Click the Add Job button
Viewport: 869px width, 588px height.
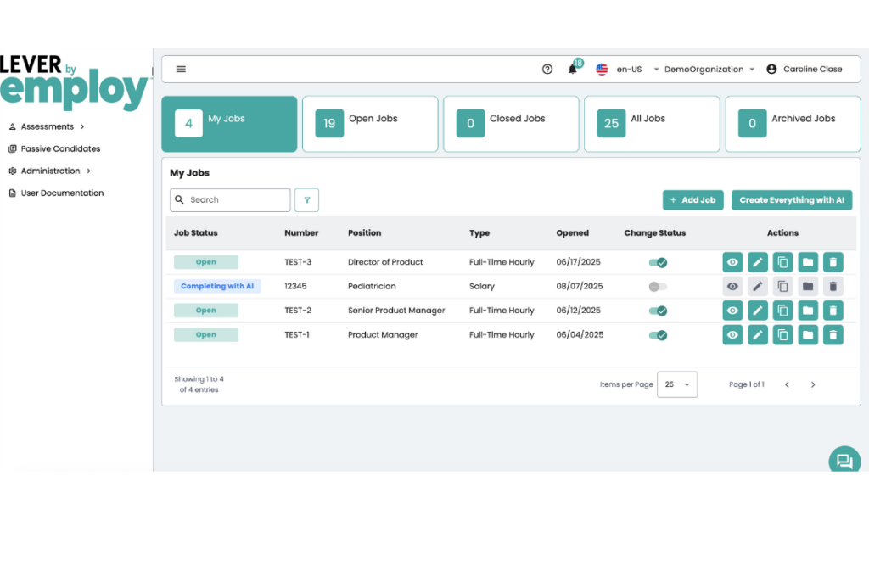pos(692,200)
